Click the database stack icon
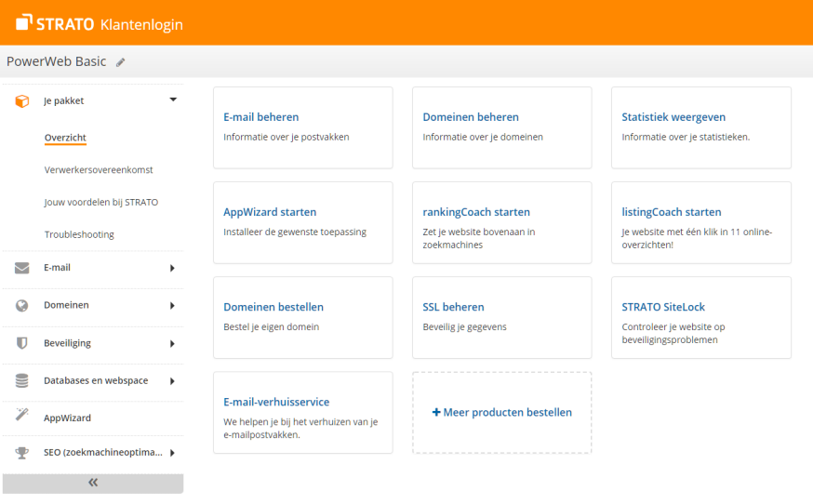813x504 pixels. tap(21, 380)
